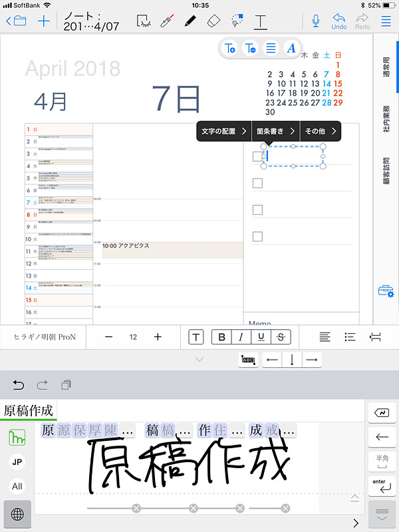Open font style with italic A icon
Viewport: 399px width, 532px height.
click(x=291, y=49)
